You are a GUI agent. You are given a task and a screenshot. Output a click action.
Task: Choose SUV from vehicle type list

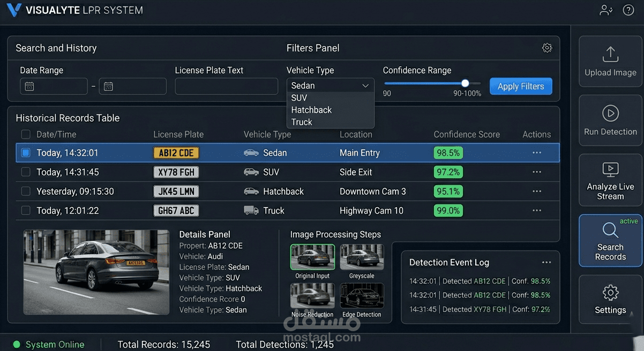tap(331, 98)
